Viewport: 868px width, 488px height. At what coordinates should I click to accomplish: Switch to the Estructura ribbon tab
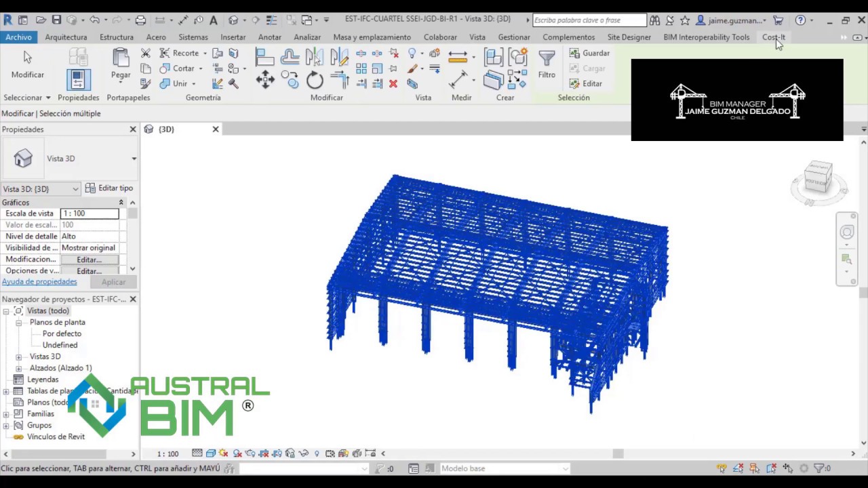117,37
